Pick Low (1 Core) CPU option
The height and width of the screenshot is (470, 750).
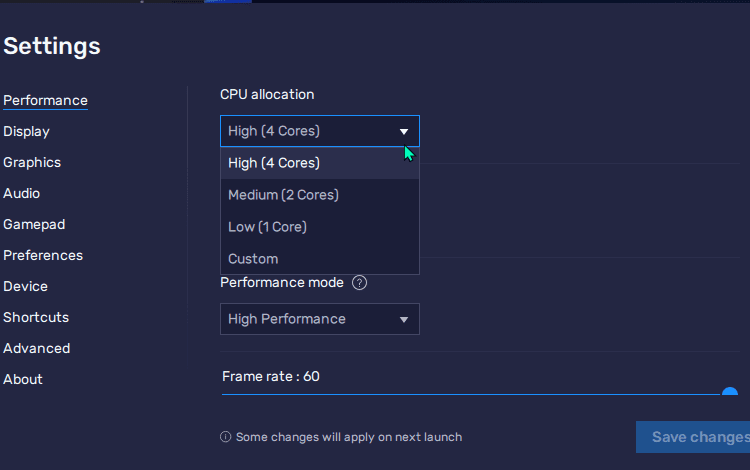[x=320, y=227]
